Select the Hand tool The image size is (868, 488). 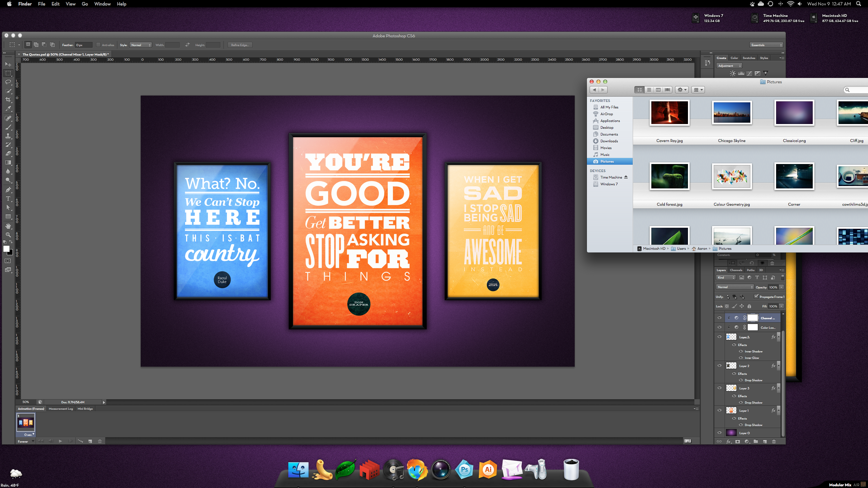click(x=8, y=226)
